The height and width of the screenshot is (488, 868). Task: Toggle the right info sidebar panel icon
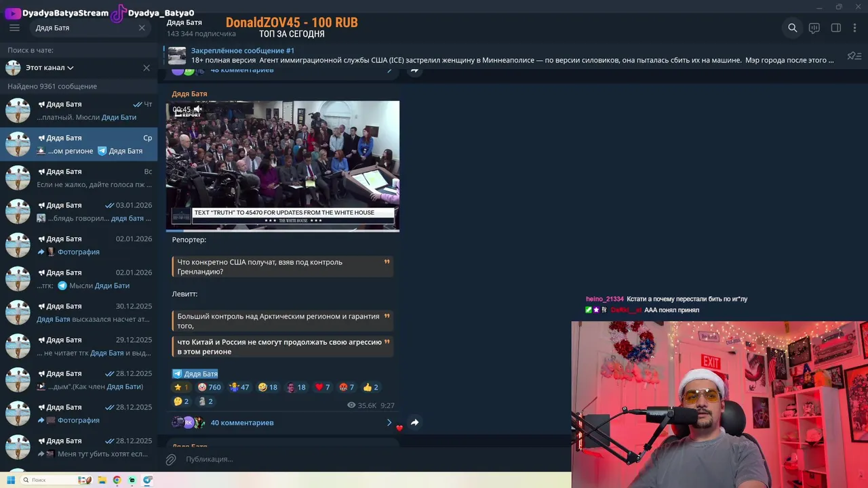pyautogui.click(x=836, y=28)
